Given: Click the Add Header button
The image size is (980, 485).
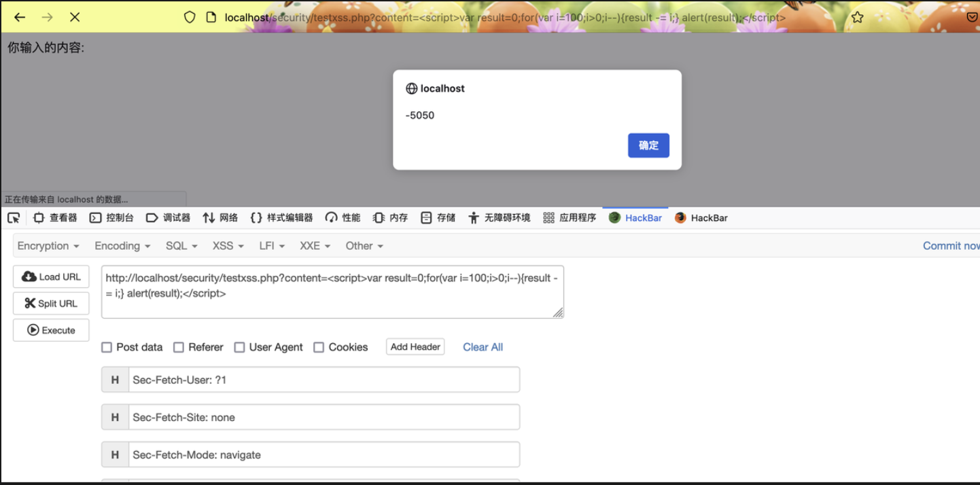Looking at the screenshot, I should coord(415,346).
